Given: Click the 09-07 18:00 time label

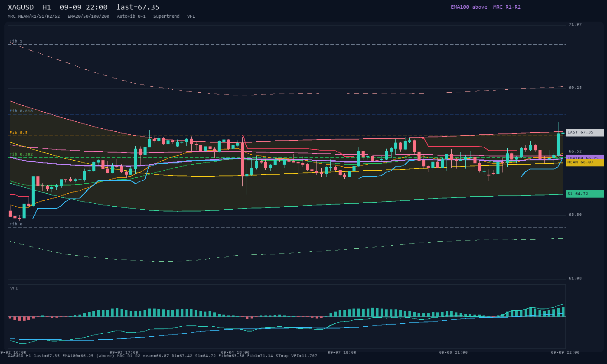Looking at the screenshot, I should [342, 353].
